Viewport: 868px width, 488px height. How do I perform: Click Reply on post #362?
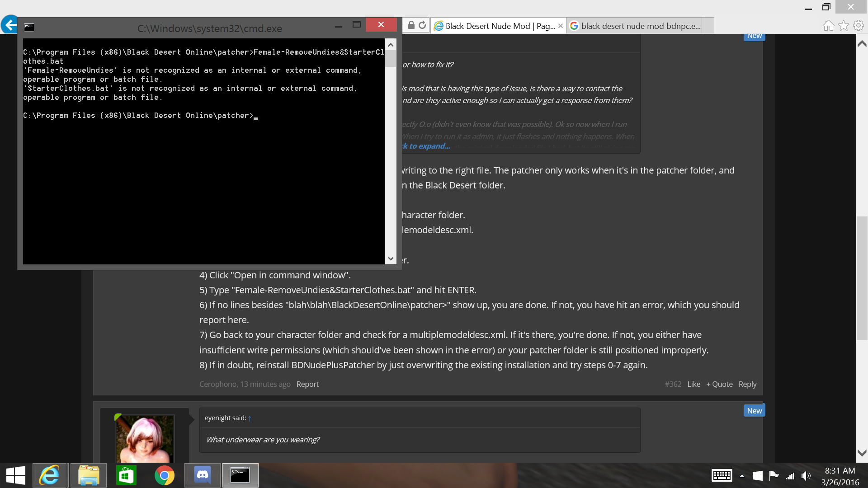coord(747,384)
